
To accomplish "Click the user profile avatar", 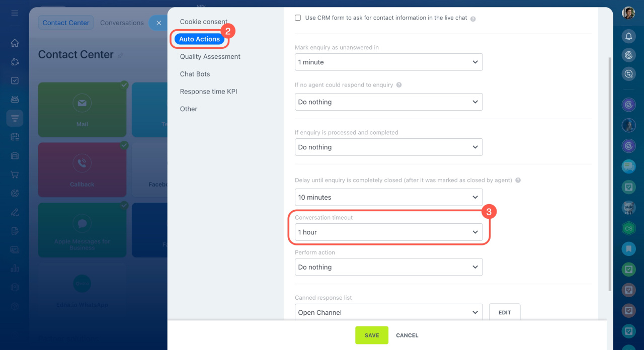I will 628,13.
